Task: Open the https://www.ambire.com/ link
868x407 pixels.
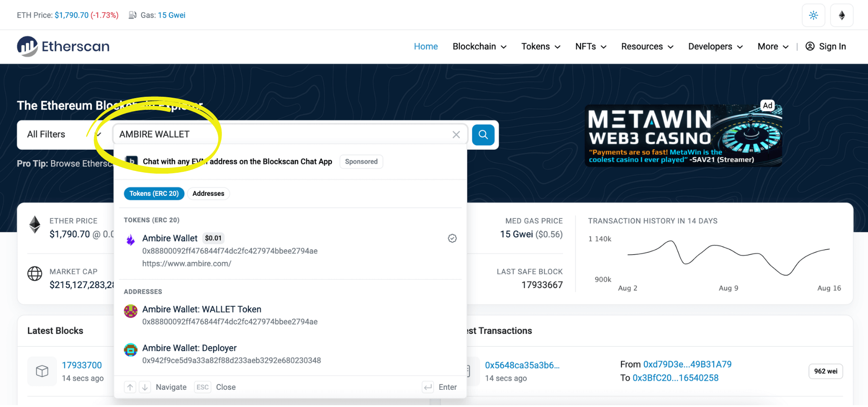Action: point(187,263)
